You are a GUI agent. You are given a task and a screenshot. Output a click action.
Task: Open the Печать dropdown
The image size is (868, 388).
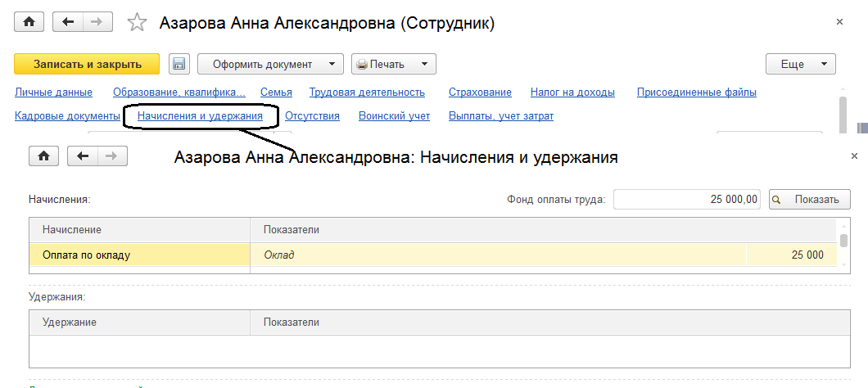[393, 64]
